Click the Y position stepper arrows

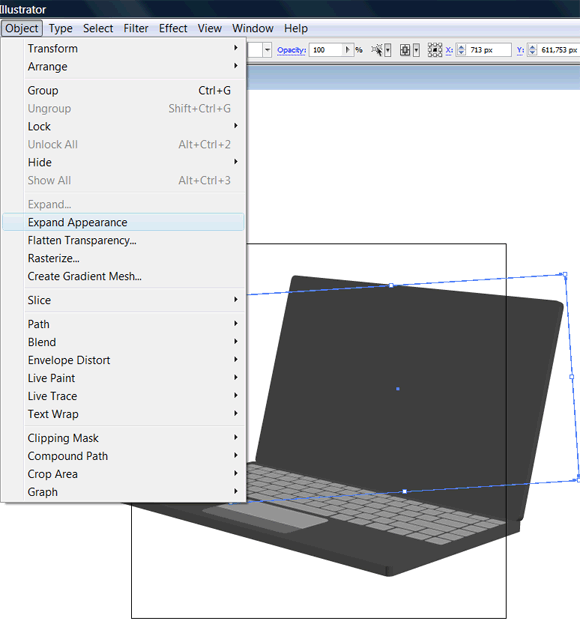(533, 50)
